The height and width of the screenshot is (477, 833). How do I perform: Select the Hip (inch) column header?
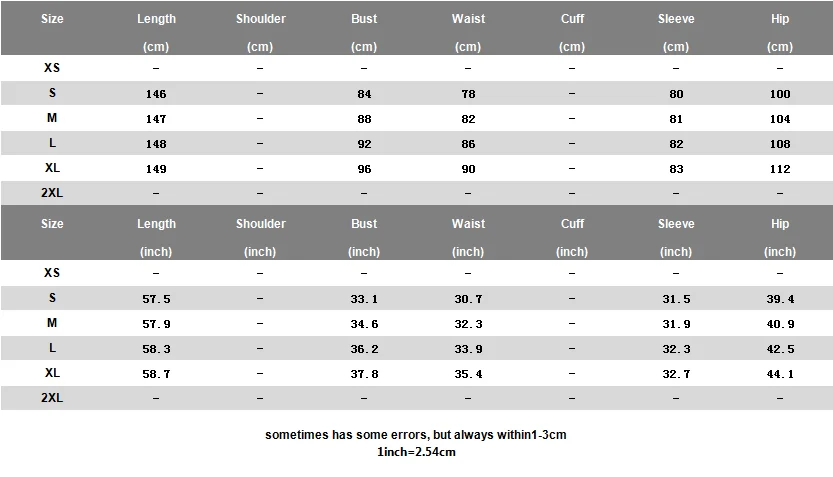pos(780,237)
